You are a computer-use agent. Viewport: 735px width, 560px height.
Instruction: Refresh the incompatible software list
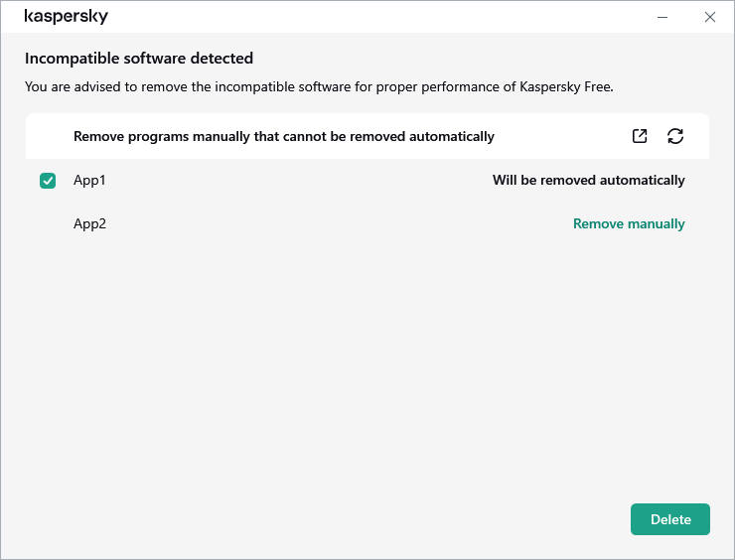pyautogui.click(x=675, y=136)
